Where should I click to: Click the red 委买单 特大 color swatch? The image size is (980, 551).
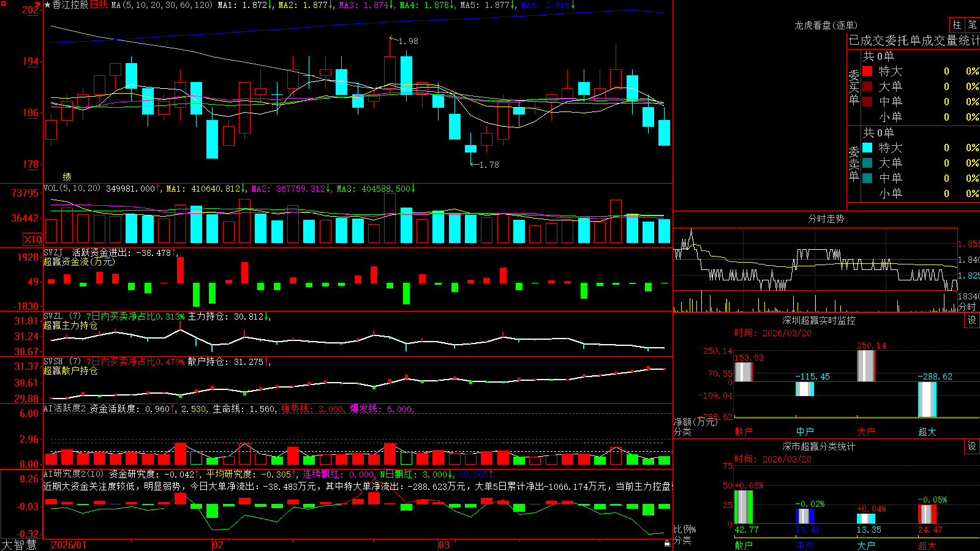tap(867, 71)
